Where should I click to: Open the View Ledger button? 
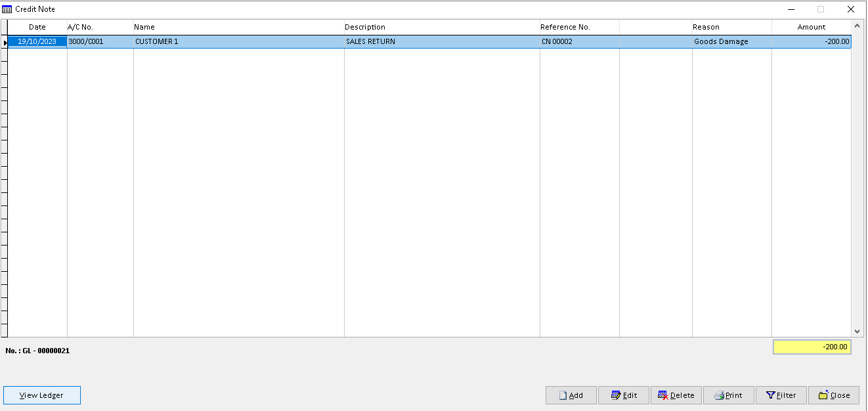[42, 395]
